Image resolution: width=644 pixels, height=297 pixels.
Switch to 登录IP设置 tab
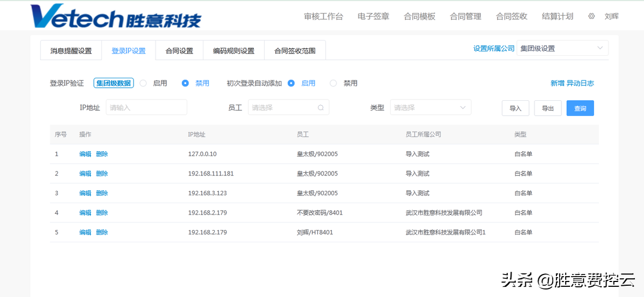pos(129,51)
